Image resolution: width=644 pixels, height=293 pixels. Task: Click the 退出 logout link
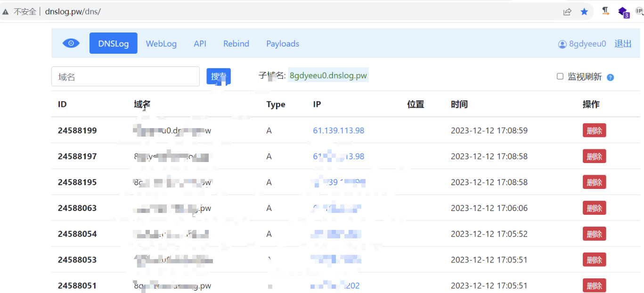click(x=623, y=44)
